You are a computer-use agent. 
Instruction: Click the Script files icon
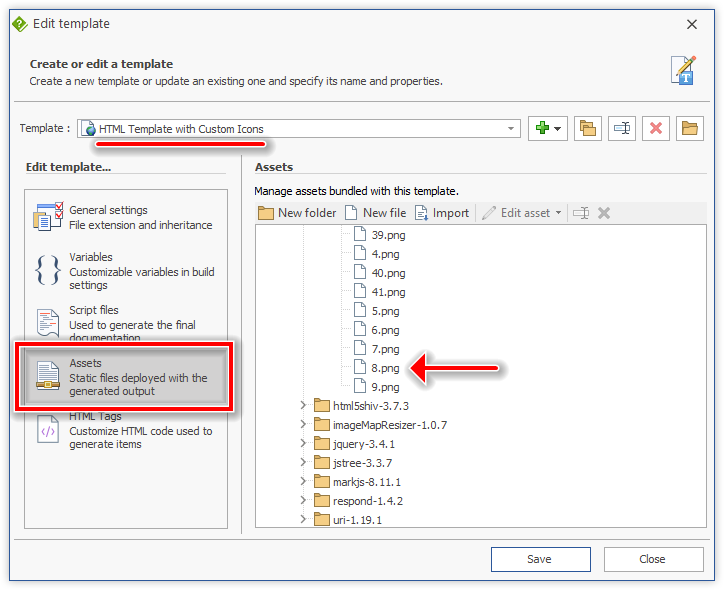pyautogui.click(x=48, y=323)
